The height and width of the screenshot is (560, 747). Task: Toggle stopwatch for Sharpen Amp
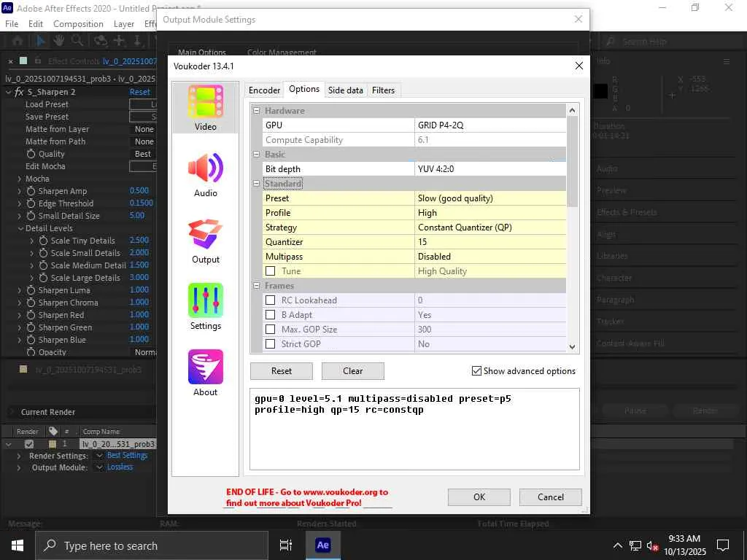[x=31, y=191]
